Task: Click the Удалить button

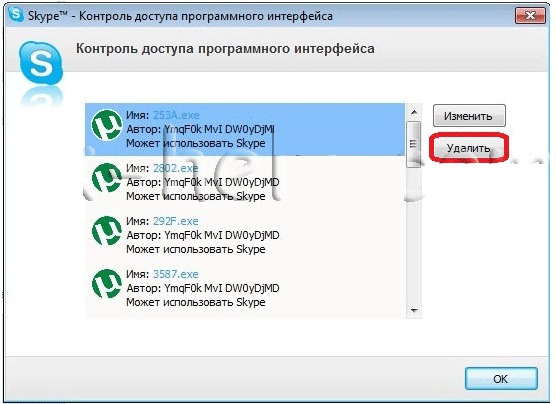Action: (469, 148)
